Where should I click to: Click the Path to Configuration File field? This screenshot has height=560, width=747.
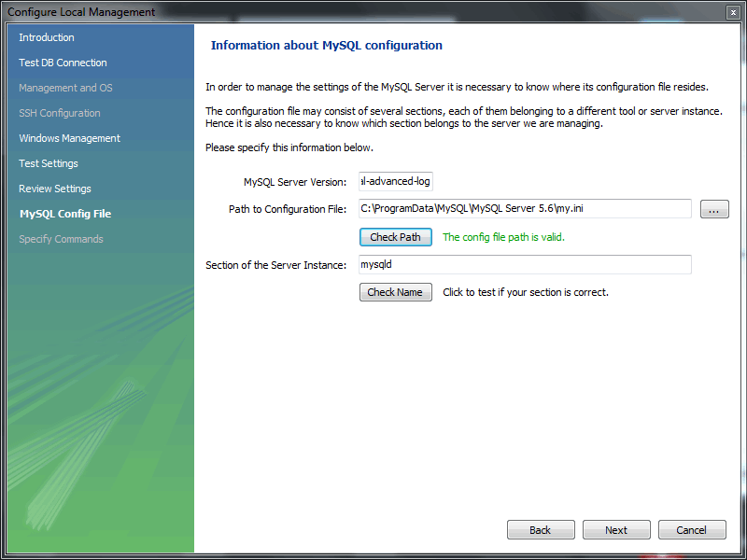point(525,209)
